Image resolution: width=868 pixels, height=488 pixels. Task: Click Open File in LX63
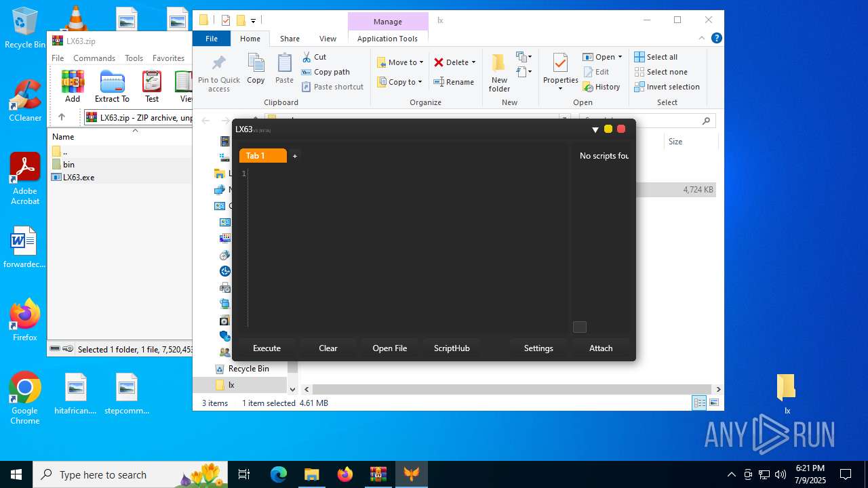point(390,348)
